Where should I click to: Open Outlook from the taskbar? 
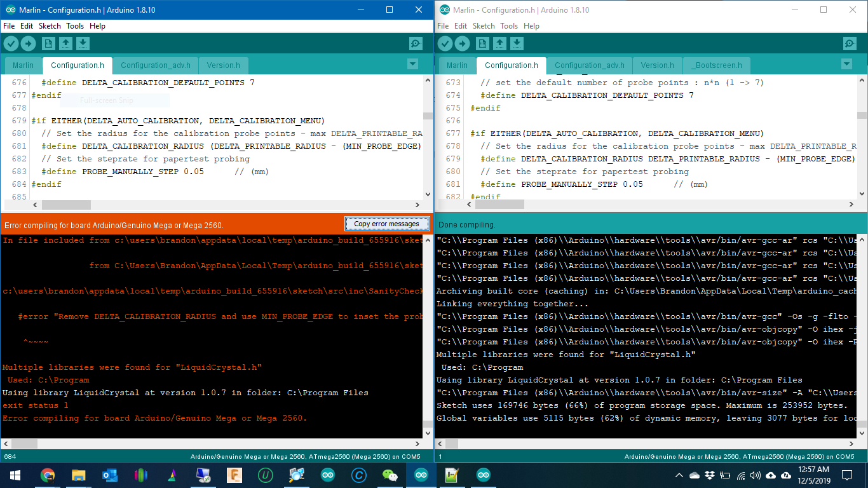(110, 475)
